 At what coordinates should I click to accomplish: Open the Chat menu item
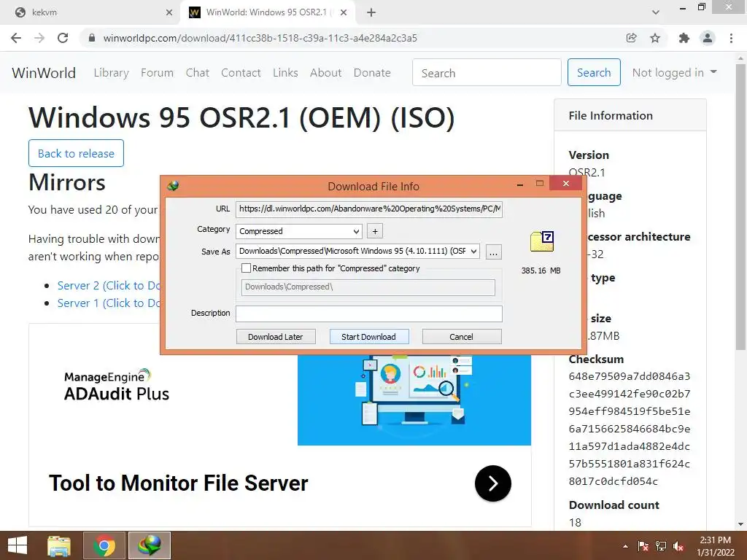tap(197, 73)
